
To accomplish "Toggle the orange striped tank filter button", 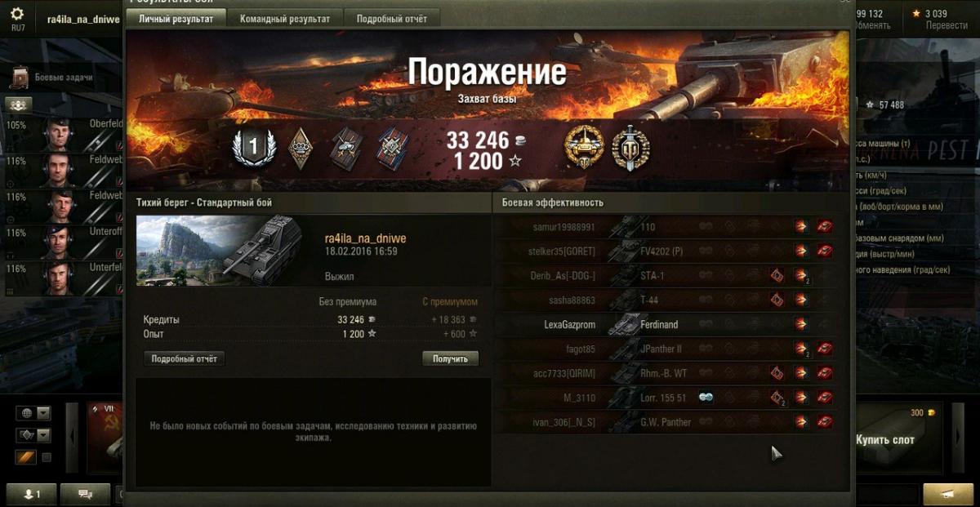I will [x=26, y=458].
